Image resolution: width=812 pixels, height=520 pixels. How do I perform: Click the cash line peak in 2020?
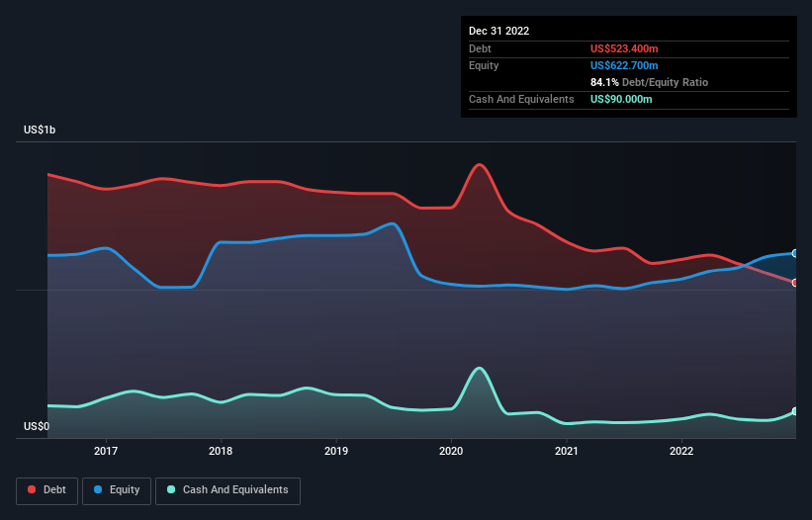480,369
